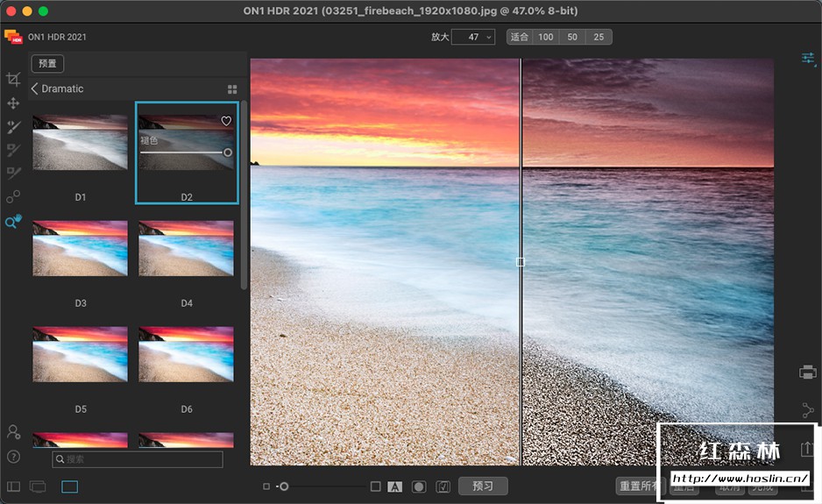
Task: Select the Retouch/Clone tool with circles icon
Action: [13, 196]
